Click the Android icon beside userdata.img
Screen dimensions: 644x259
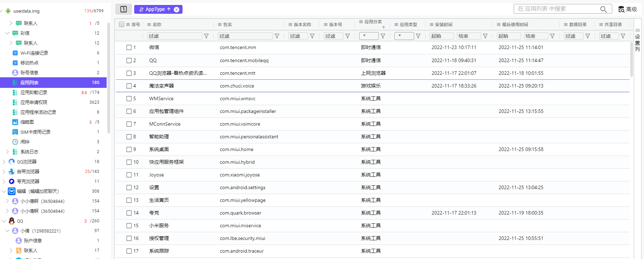tap(8, 11)
